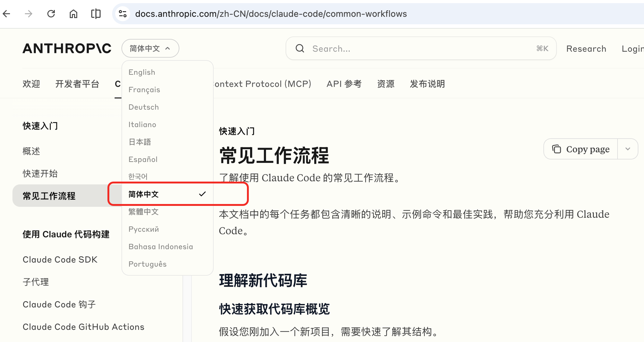Select Italiano in the language list
The image size is (644, 342).
click(x=168, y=125)
